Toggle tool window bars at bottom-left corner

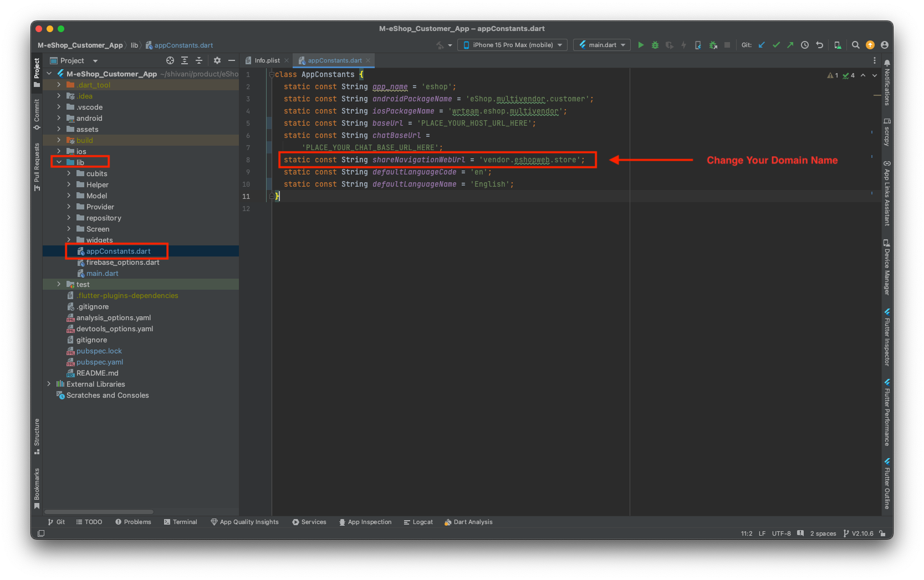(x=41, y=533)
